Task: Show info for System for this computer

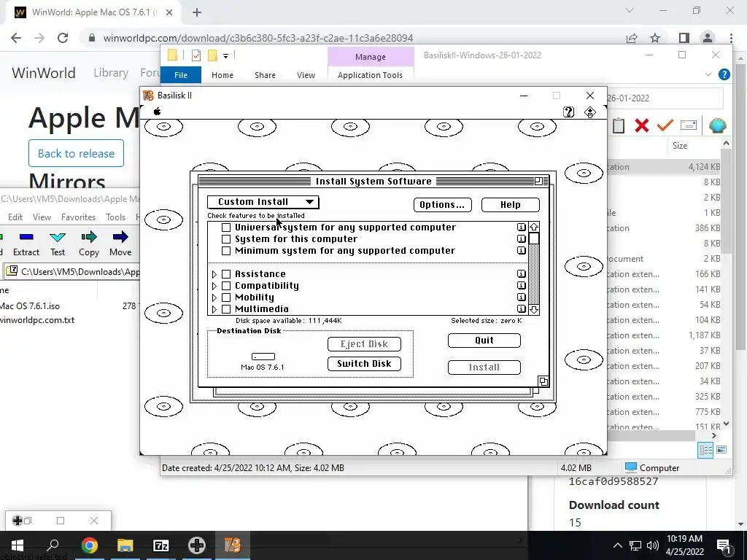Action: (x=521, y=238)
